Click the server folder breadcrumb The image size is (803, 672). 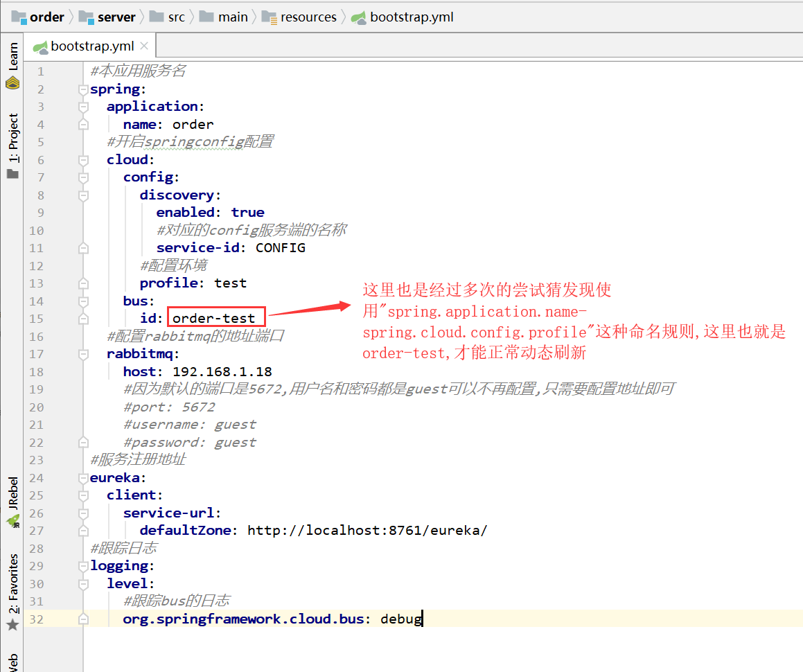click(107, 17)
